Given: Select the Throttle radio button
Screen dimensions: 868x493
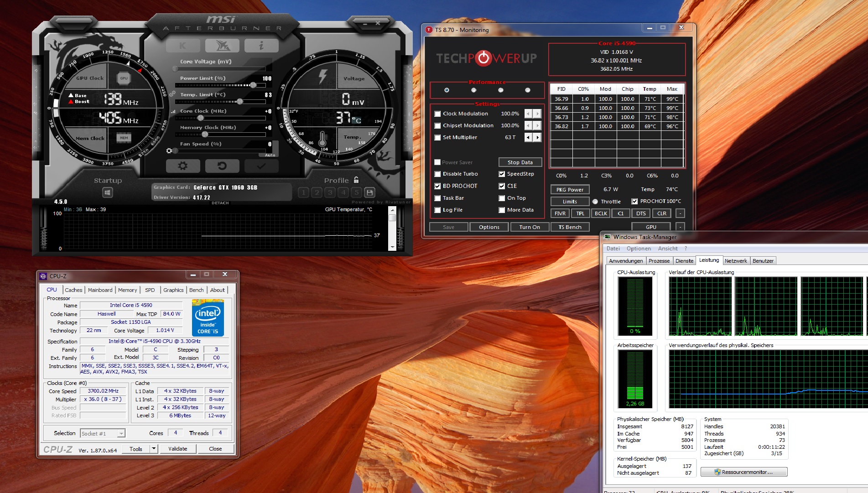Looking at the screenshot, I should 595,202.
